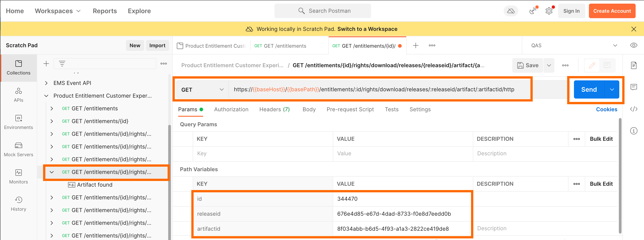Open request options three-dot menu beside Save
The height and width of the screenshot is (240, 644).
point(565,65)
